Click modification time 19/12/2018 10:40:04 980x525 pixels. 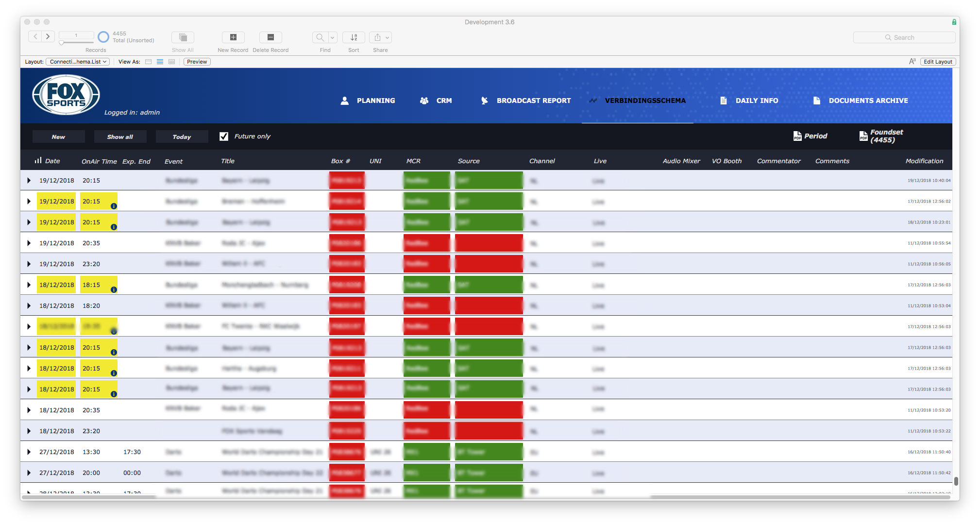point(929,180)
